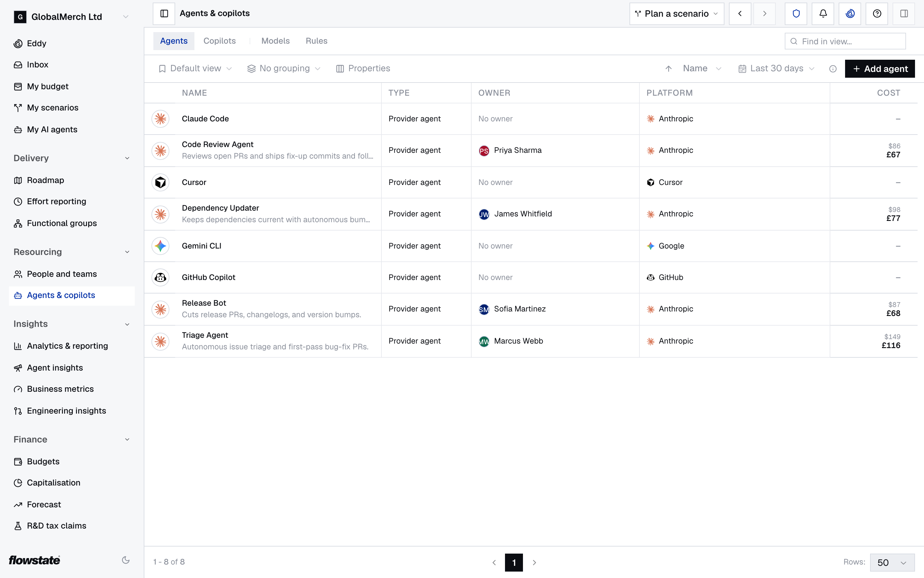The width and height of the screenshot is (924, 578).
Task: Select the Agents tab
Action: [174, 41]
